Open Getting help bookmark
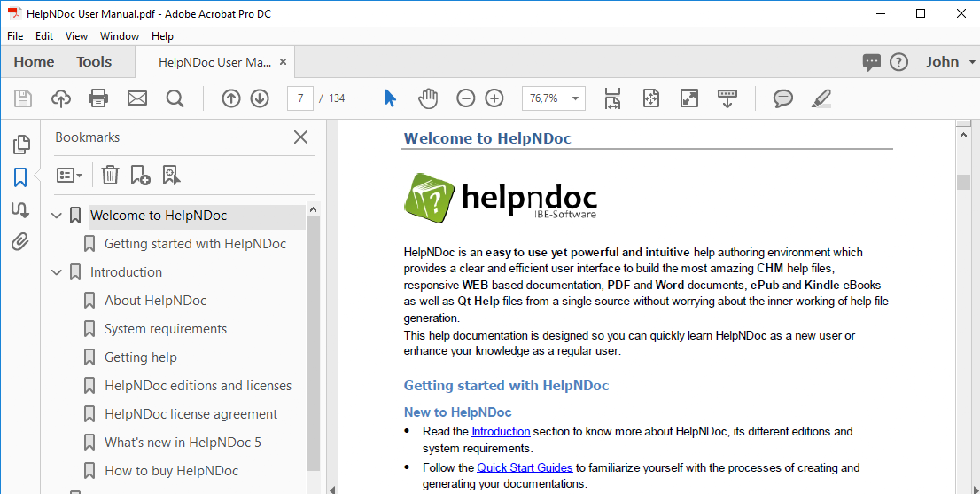Viewport: 980px width, 494px height. 141,357
